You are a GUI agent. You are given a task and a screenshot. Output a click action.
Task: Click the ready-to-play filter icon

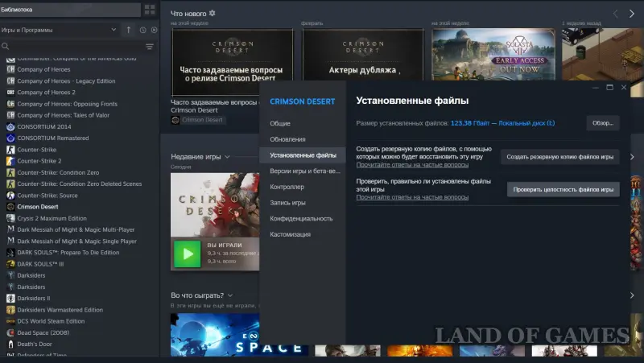(x=153, y=30)
